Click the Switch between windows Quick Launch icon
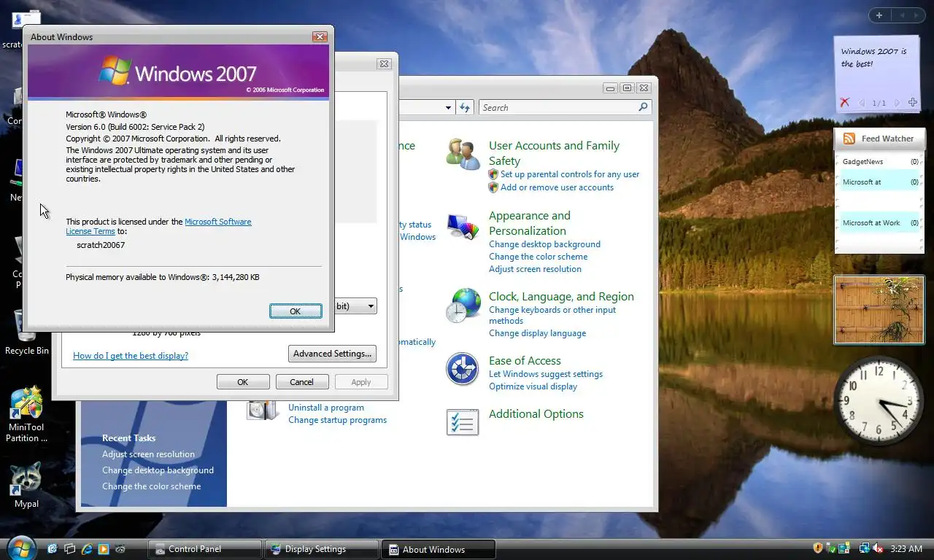This screenshot has height=560, width=934. pos(70,549)
